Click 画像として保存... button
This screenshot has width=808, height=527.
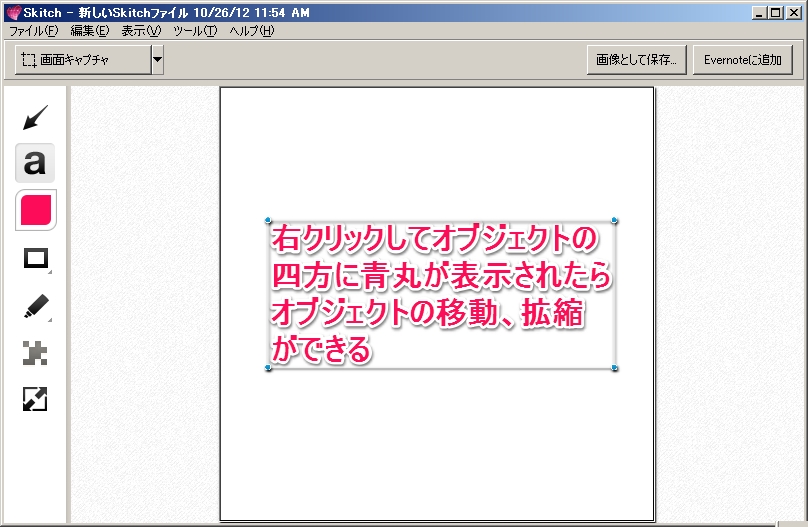(636, 60)
